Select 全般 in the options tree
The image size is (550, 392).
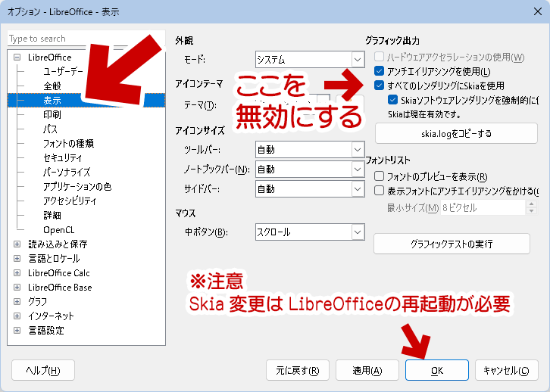coord(52,86)
